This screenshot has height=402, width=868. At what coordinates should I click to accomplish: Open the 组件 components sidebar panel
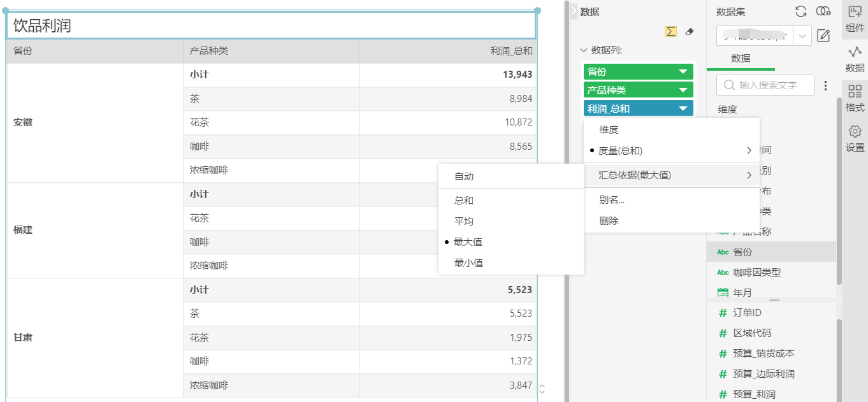(855, 18)
